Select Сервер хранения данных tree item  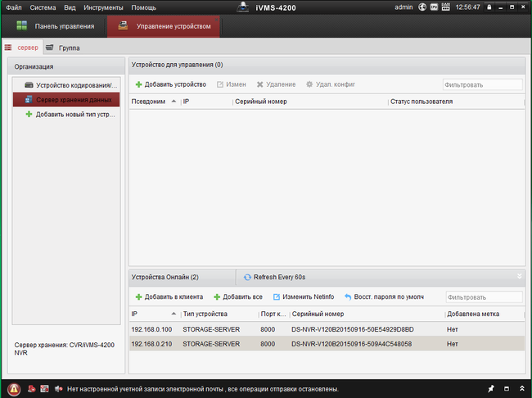pyautogui.click(x=66, y=100)
